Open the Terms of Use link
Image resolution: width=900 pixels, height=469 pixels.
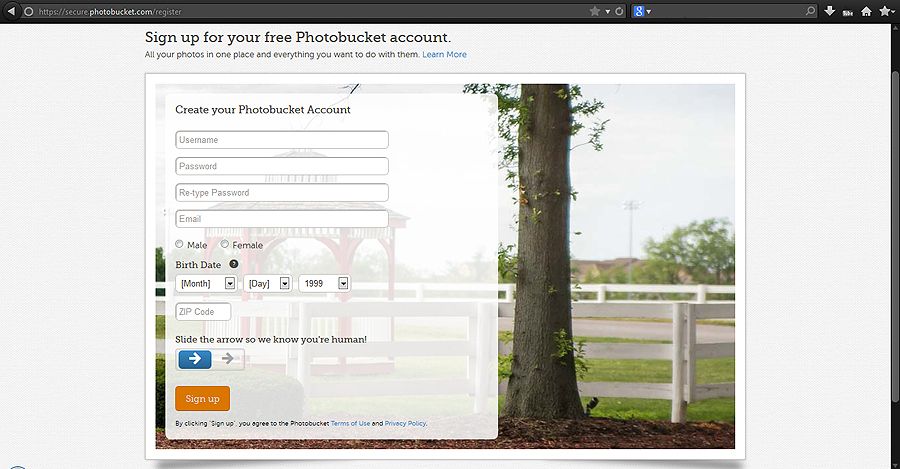[350, 424]
